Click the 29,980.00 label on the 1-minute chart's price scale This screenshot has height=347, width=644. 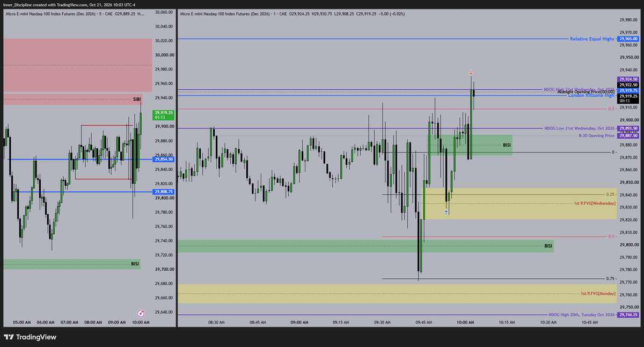point(627,20)
